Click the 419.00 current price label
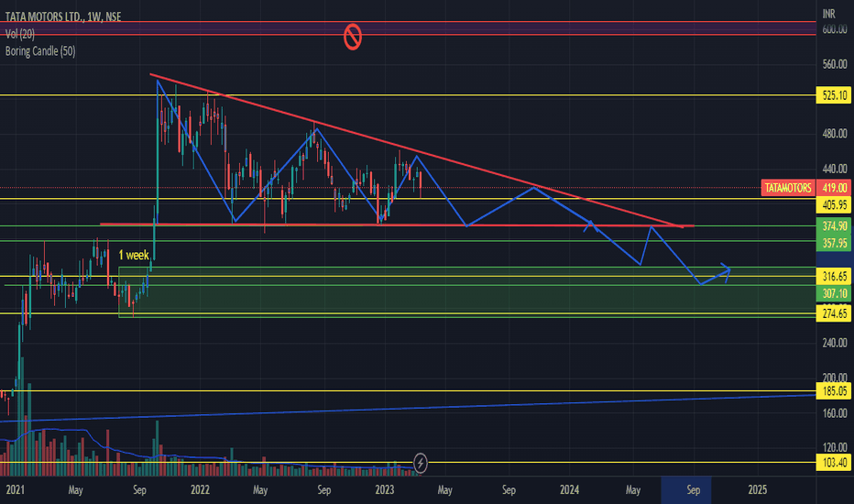This screenshot has width=854, height=504. [835, 188]
